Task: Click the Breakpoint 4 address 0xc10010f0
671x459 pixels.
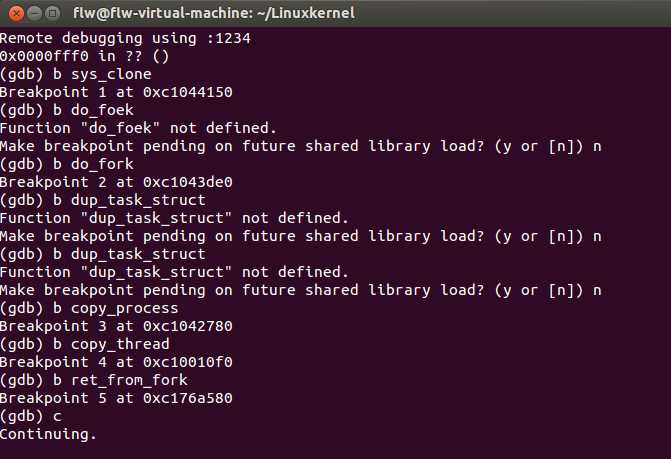Action: [187, 362]
